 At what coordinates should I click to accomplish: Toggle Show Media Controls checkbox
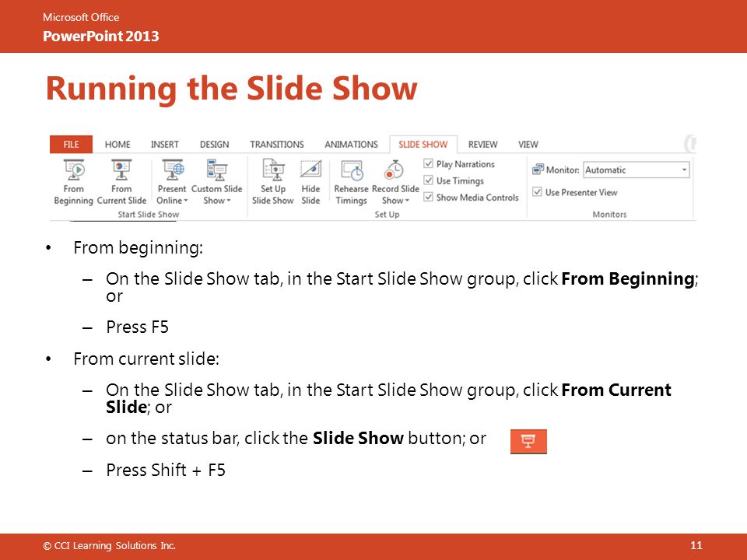tap(428, 197)
